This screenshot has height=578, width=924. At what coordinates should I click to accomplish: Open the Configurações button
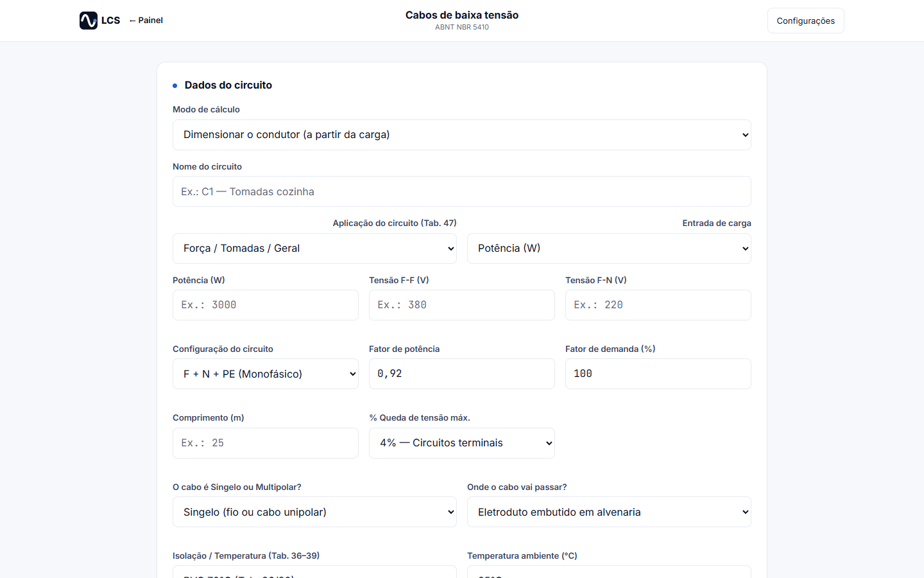click(805, 21)
